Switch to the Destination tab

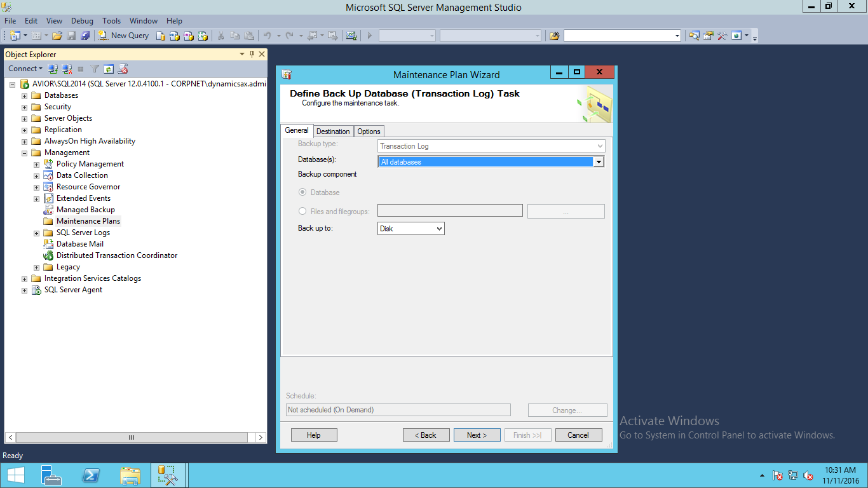point(333,132)
